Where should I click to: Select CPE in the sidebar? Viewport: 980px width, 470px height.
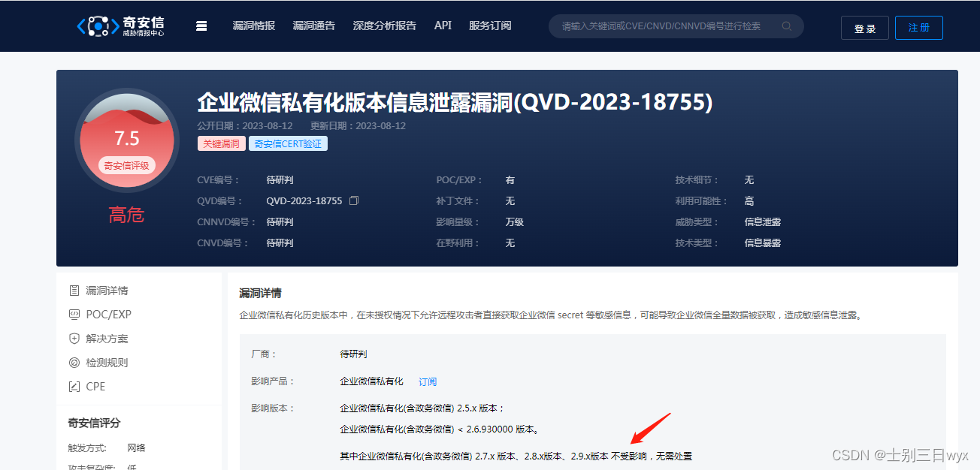click(x=95, y=387)
